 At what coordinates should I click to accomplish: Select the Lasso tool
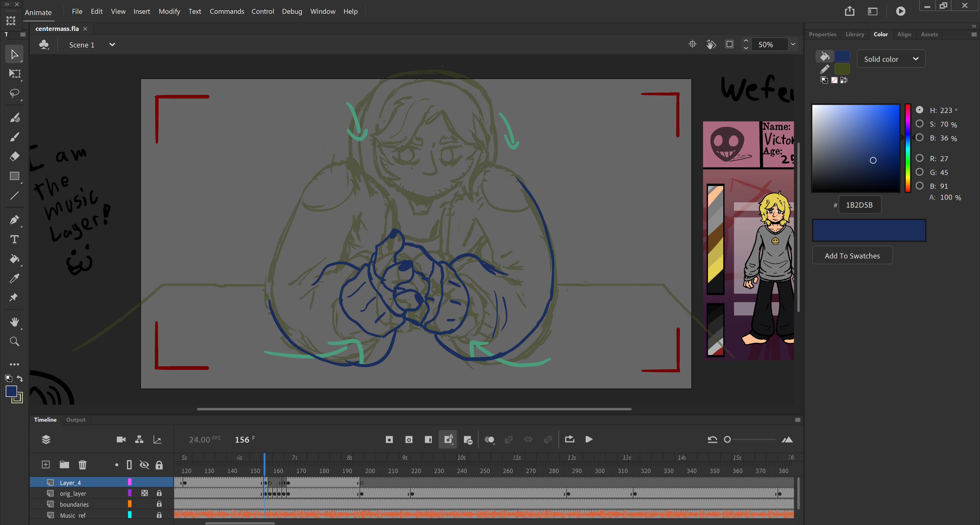(x=15, y=93)
